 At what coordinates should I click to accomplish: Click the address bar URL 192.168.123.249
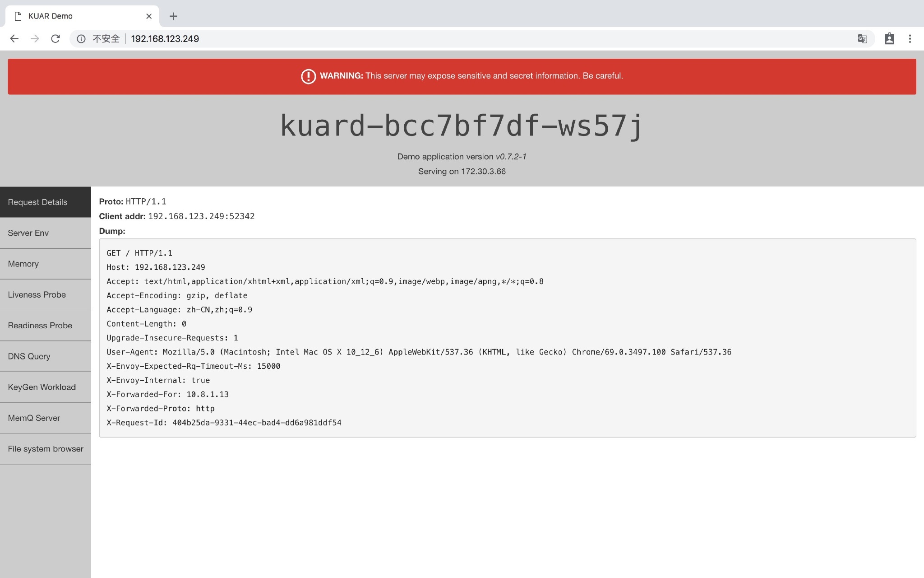pyautogui.click(x=165, y=39)
